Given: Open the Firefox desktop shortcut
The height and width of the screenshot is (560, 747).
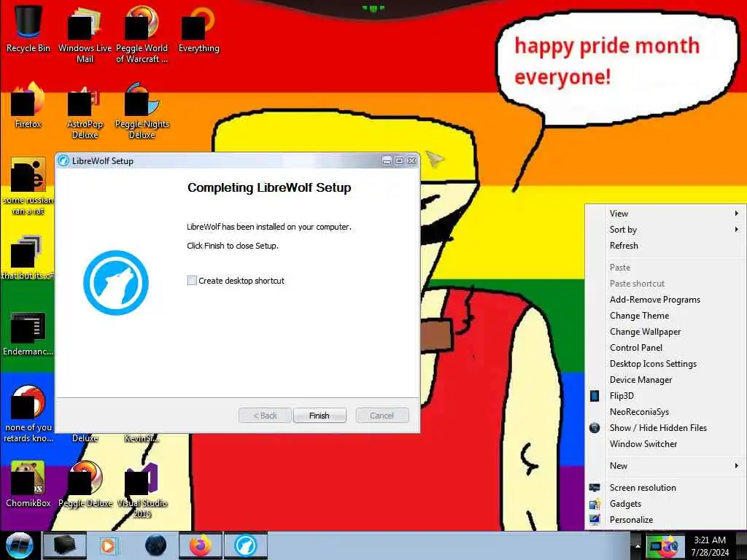Looking at the screenshot, I should click(28, 105).
